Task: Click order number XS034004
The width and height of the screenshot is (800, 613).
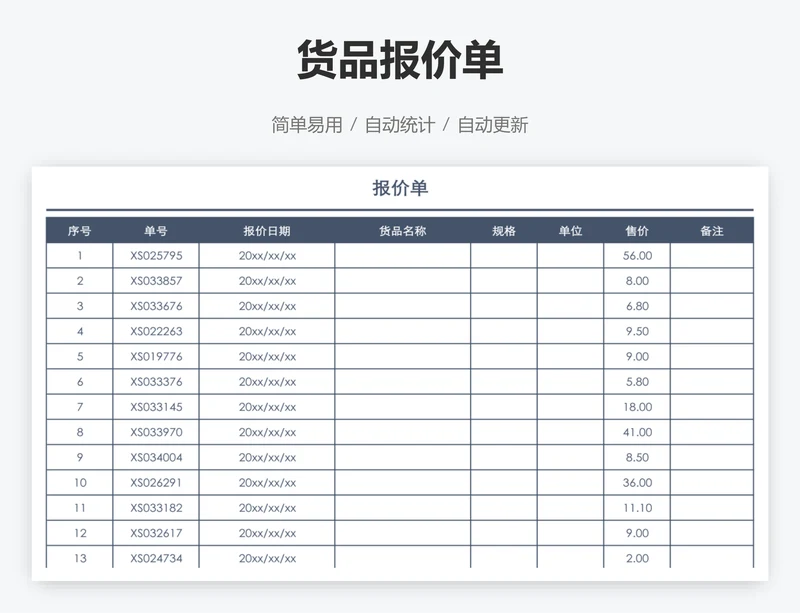Action: point(156,457)
